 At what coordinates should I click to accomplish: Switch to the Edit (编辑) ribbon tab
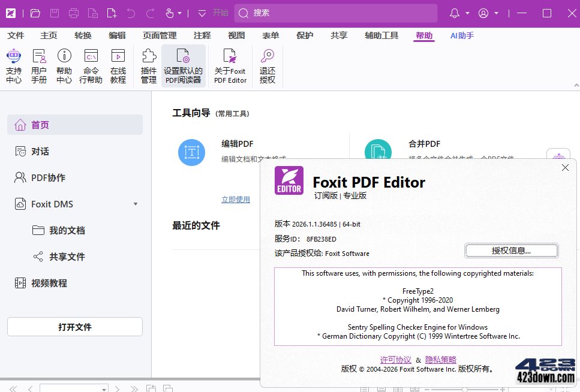point(117,35)
